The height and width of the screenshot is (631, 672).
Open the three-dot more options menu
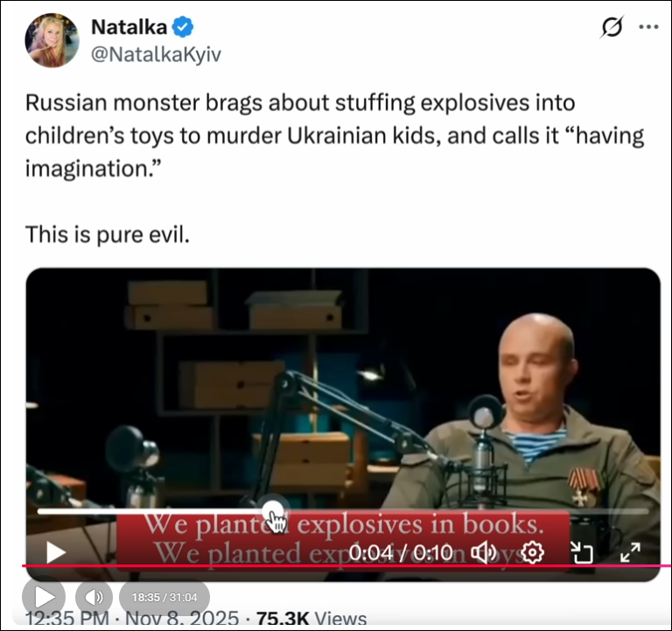648,27
